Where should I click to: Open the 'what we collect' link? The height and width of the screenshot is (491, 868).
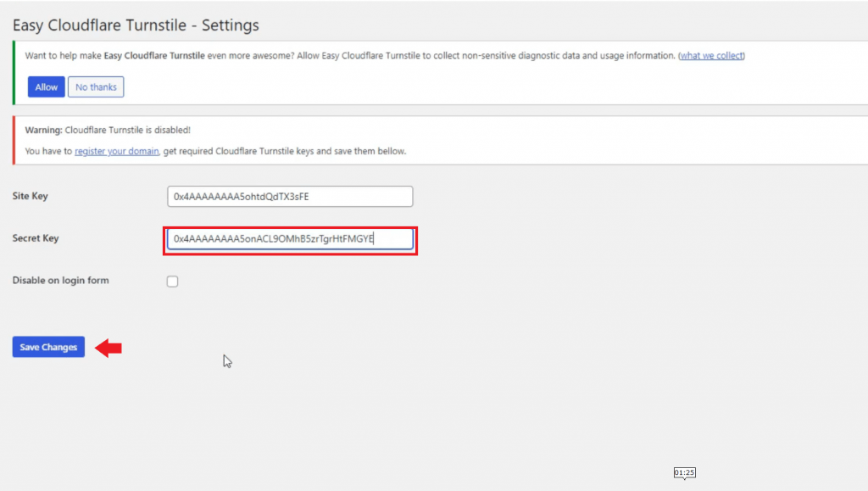pos(711,55)
